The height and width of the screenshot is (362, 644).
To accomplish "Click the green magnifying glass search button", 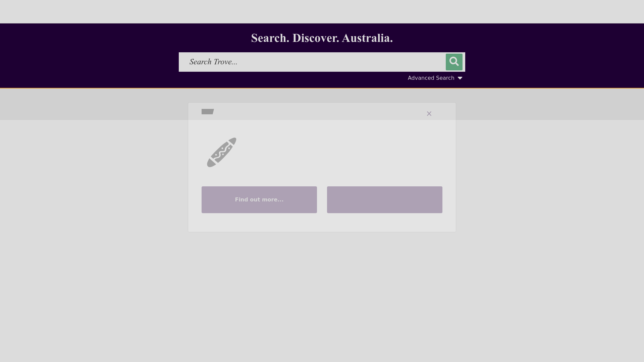I will pos(454,62).
